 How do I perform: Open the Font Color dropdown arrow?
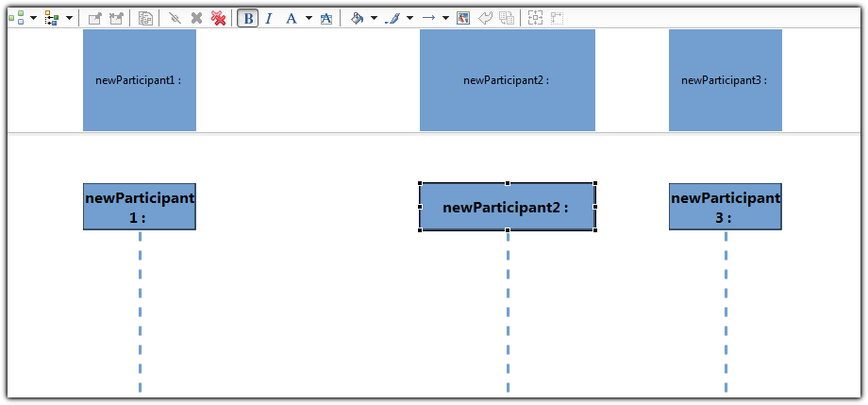(309, 18)
